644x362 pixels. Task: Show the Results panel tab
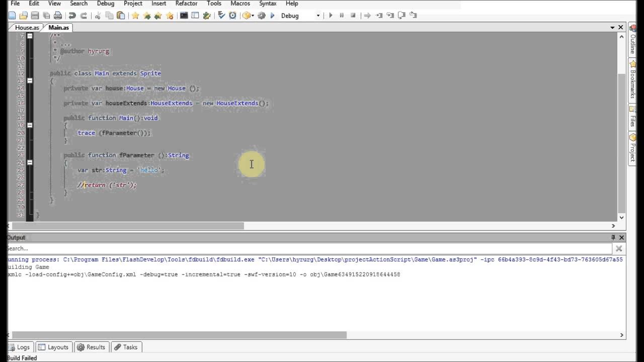point(91,347)
